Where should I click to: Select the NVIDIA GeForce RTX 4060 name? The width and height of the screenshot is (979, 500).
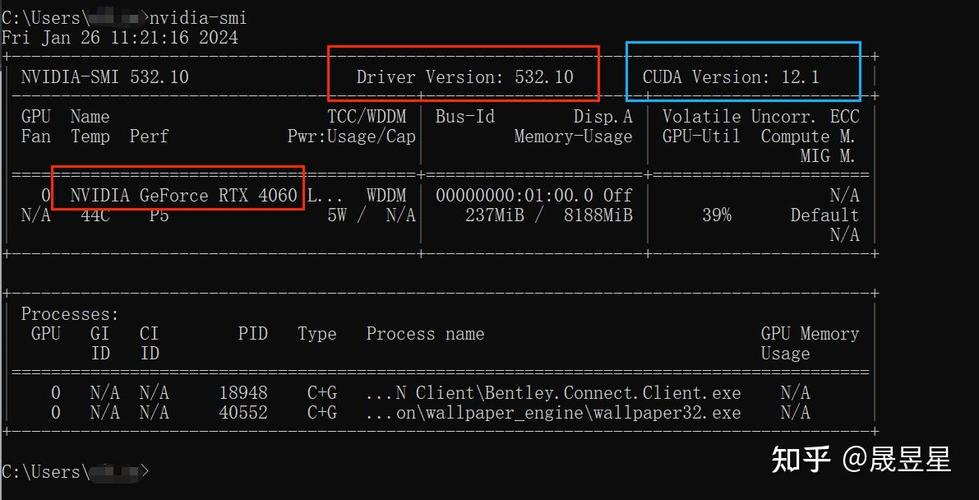pos(184,195)
